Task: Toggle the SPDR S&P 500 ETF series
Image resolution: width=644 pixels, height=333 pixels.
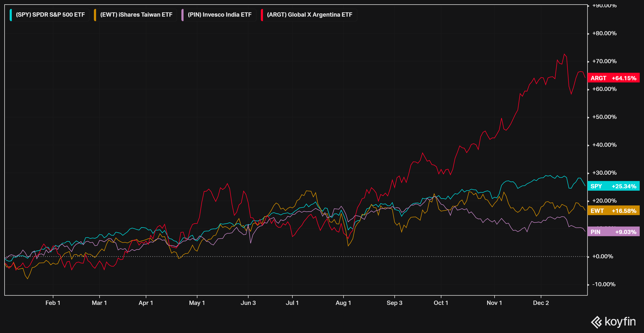Action: pyautogui.click(x=50, y=15)
